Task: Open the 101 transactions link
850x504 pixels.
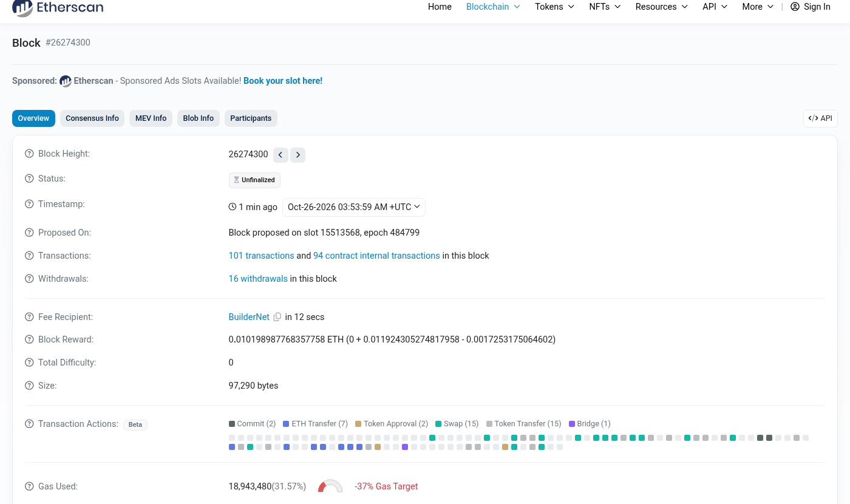Action: (261, 256)
